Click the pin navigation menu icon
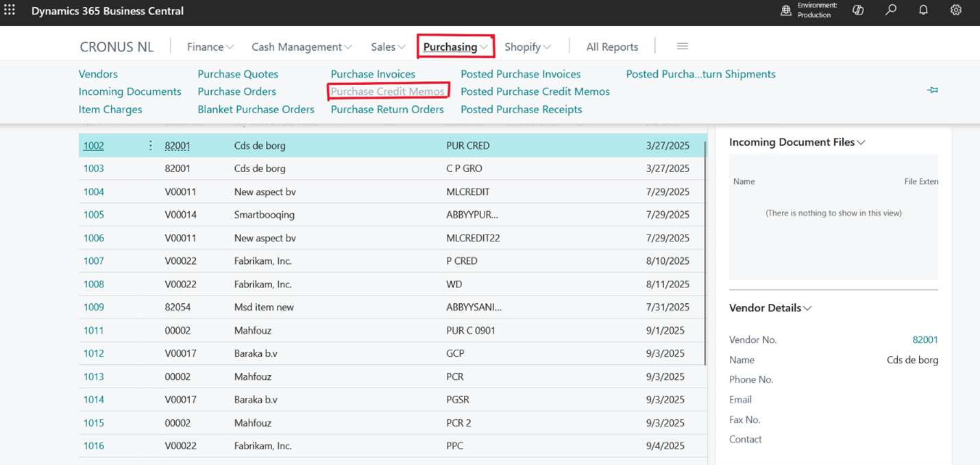The width and height of the screenshot is (980, 465). [932, 91]
